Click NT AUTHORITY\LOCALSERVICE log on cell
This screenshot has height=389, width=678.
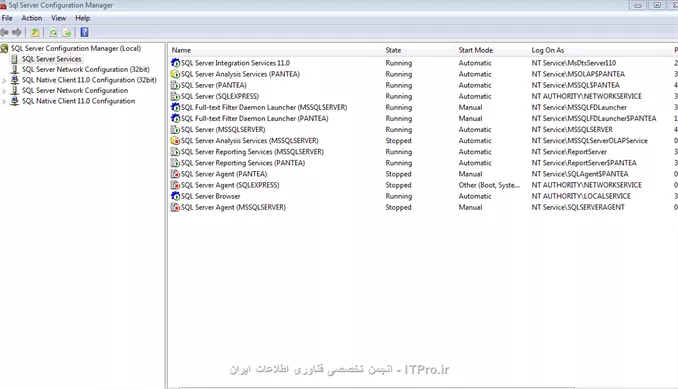[x=581, y=196]
